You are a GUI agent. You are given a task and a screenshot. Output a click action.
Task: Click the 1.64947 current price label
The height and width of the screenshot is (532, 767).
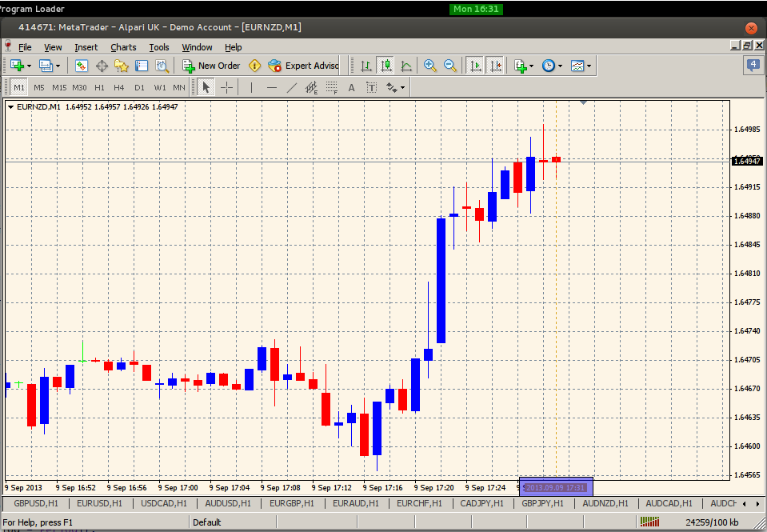point(746,161)
